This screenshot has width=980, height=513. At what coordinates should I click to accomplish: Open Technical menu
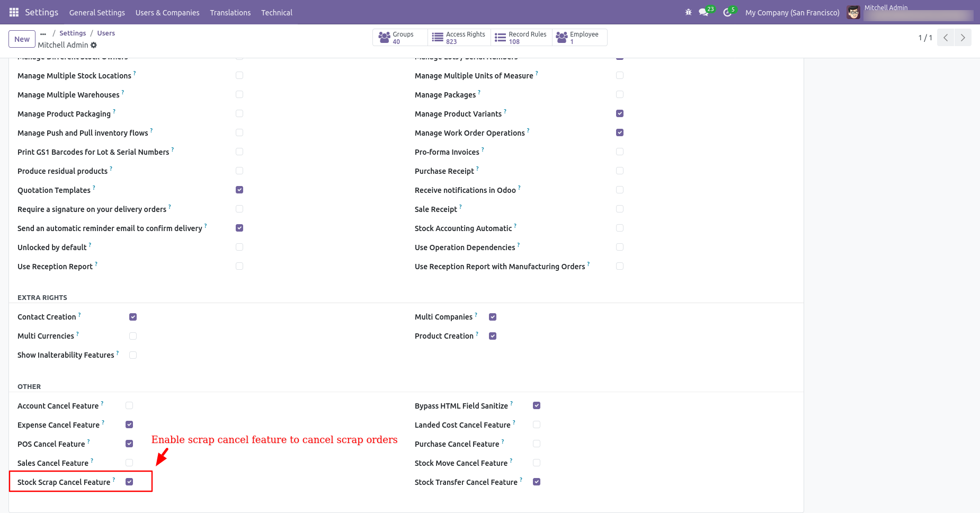pyautogui.click(x=277, y=12)
